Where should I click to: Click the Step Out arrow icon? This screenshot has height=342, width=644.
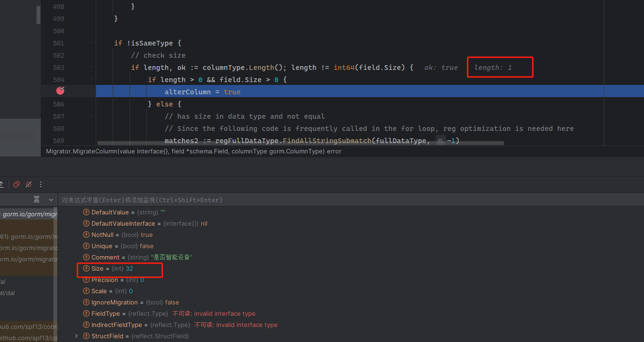(x=2, y=184)
